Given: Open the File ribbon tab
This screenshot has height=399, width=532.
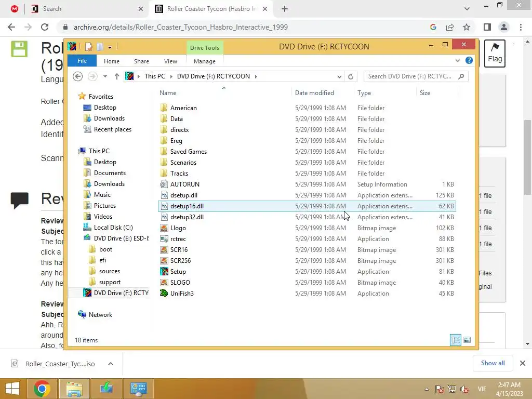Looking at the screenshot, I should [x=82, y=61].
